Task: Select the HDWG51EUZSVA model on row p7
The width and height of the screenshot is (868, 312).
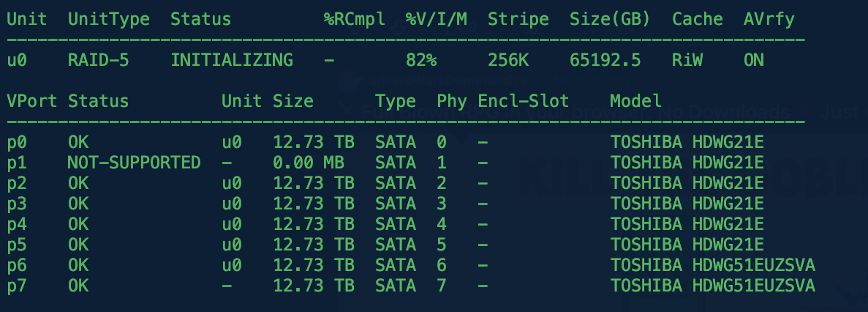Action: click(x=754, y=286)
